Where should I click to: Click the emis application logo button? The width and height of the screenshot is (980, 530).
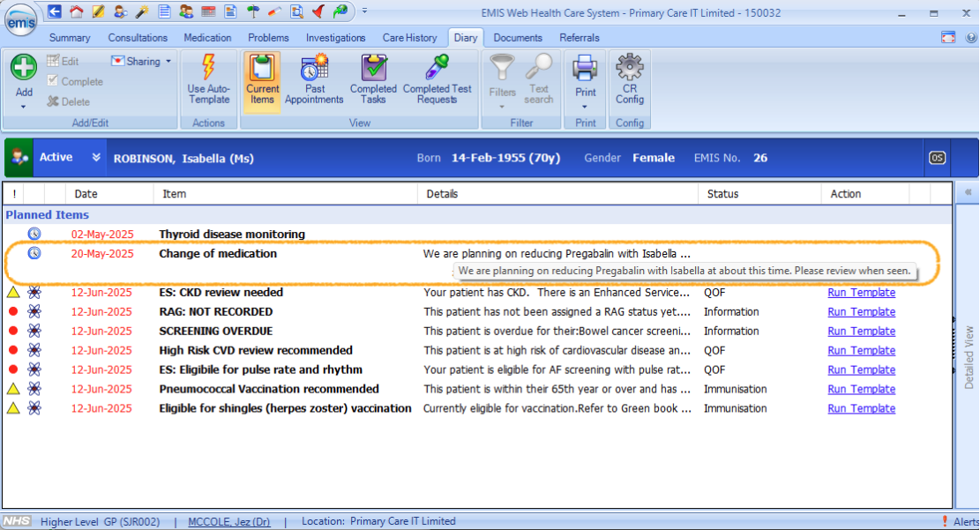point(20,19)
